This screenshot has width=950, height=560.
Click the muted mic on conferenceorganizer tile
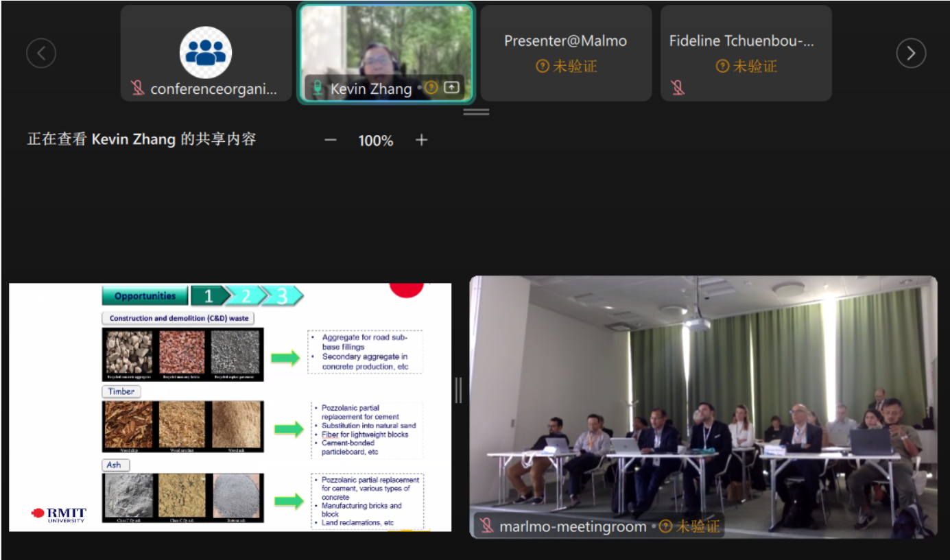(138, 88)
